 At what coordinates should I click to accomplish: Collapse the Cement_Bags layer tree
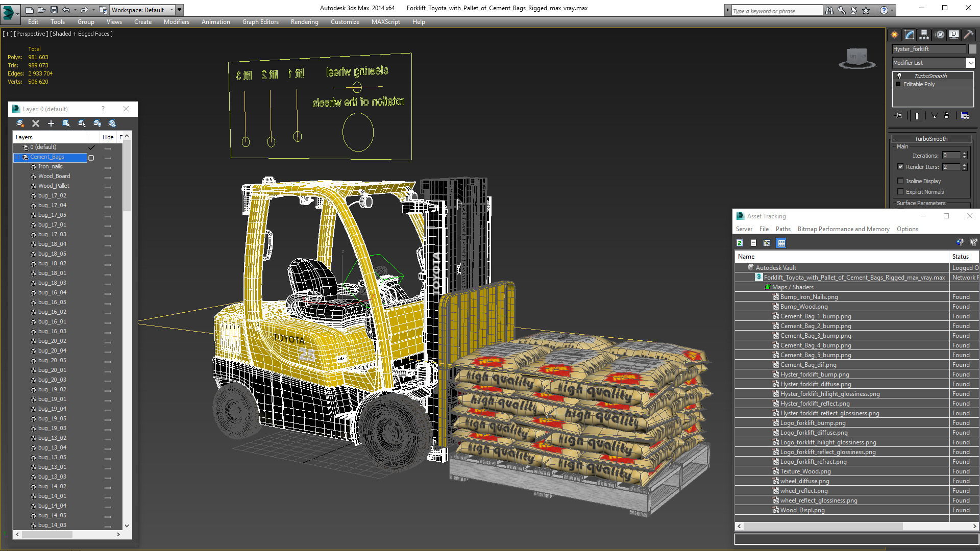tap(17, 157)
